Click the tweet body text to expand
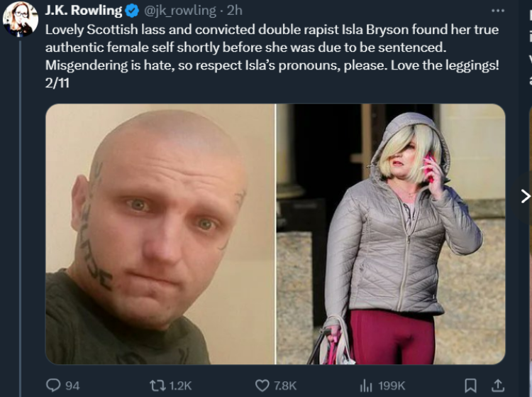This screenshot has width=532, height=397. pyautogui.click(x=272, y=56)
